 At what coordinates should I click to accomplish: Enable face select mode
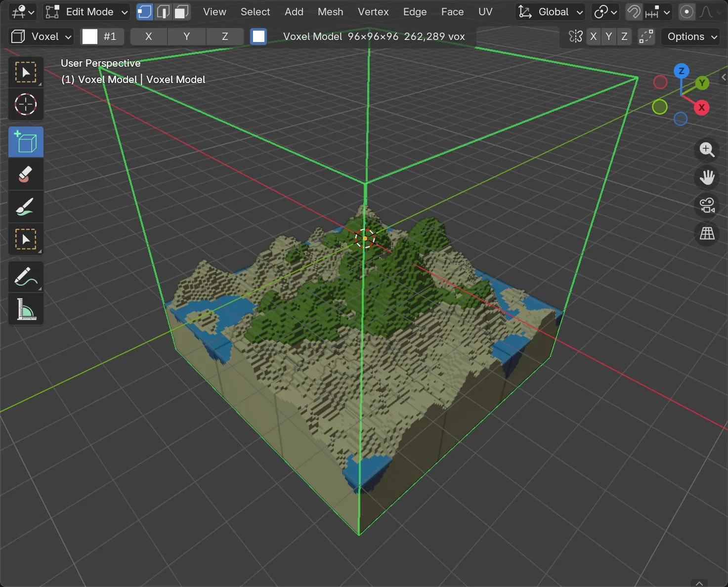coord(181,12)
